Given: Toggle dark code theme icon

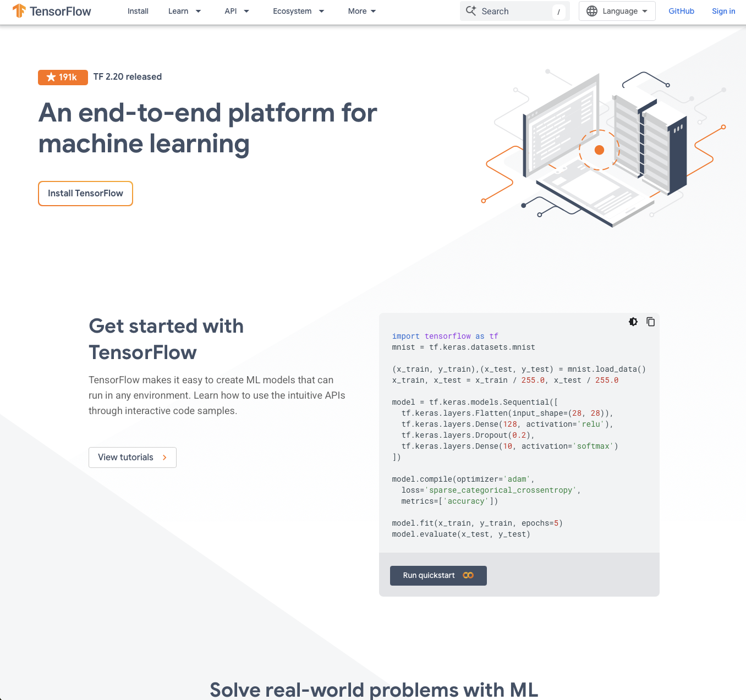Looking at the screenshot, I should tap(633, 322).
